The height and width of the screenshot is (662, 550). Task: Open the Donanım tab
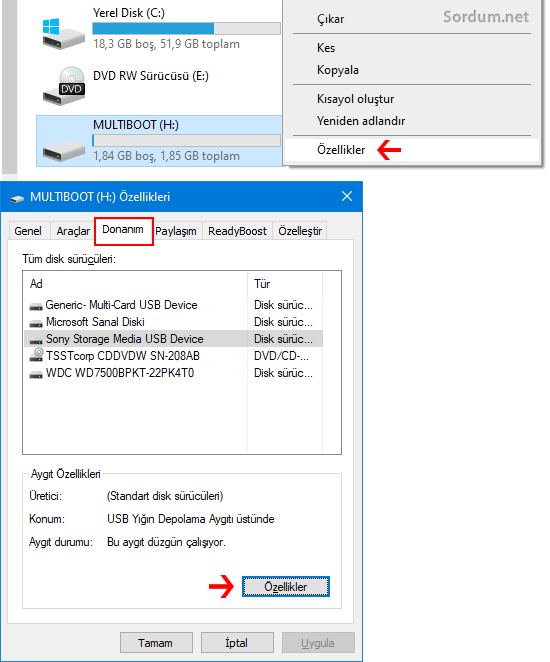pyautogui.click(x=123, y=230)
